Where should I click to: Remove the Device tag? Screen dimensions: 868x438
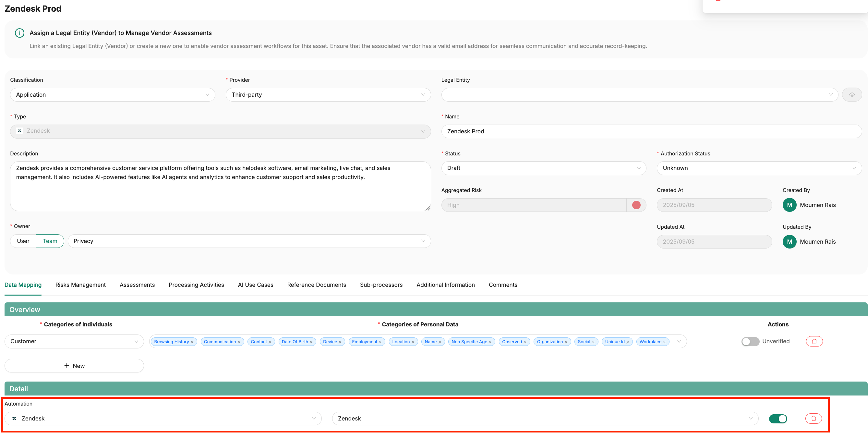point(340,342)
